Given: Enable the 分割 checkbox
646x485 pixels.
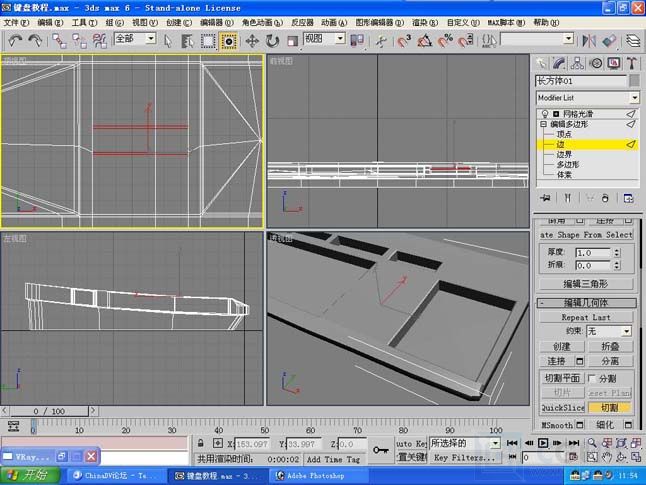Looking at the screenshot, I should [592, 378].
